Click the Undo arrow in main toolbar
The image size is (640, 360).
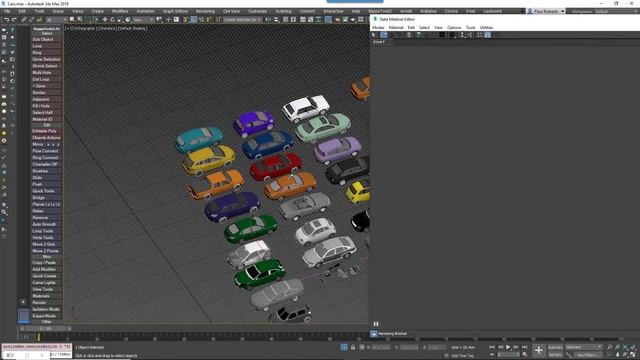[x=7, y=20]
